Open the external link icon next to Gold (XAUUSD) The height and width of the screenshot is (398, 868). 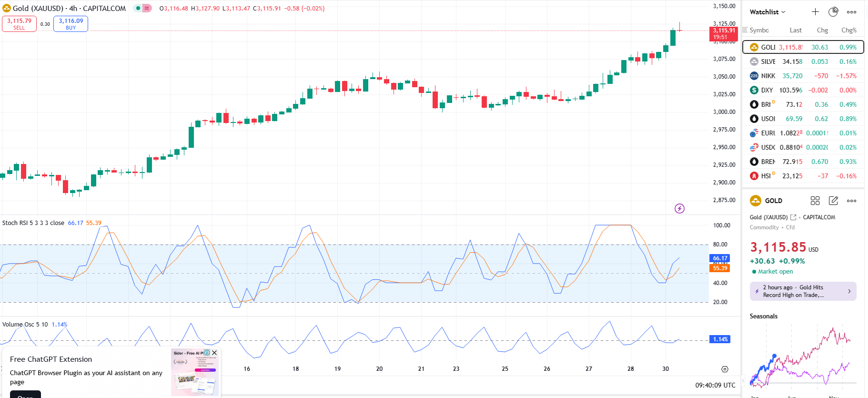[x=793, y=217]
